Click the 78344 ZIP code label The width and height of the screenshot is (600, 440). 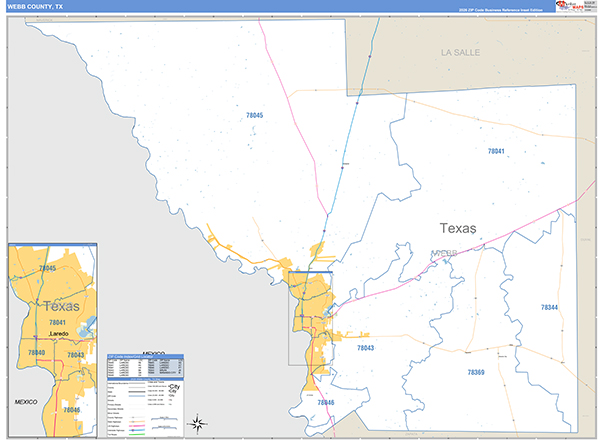click(549, 307)
